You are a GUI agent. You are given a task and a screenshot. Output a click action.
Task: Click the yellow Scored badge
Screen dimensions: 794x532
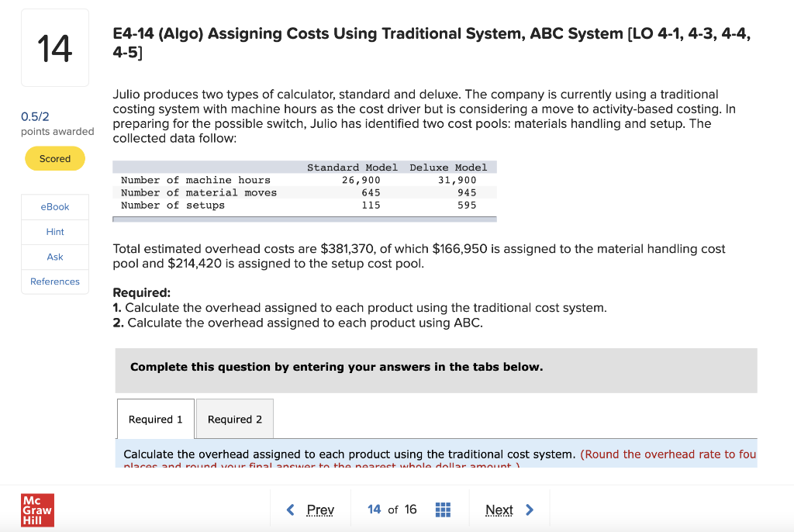coord(54,158)
